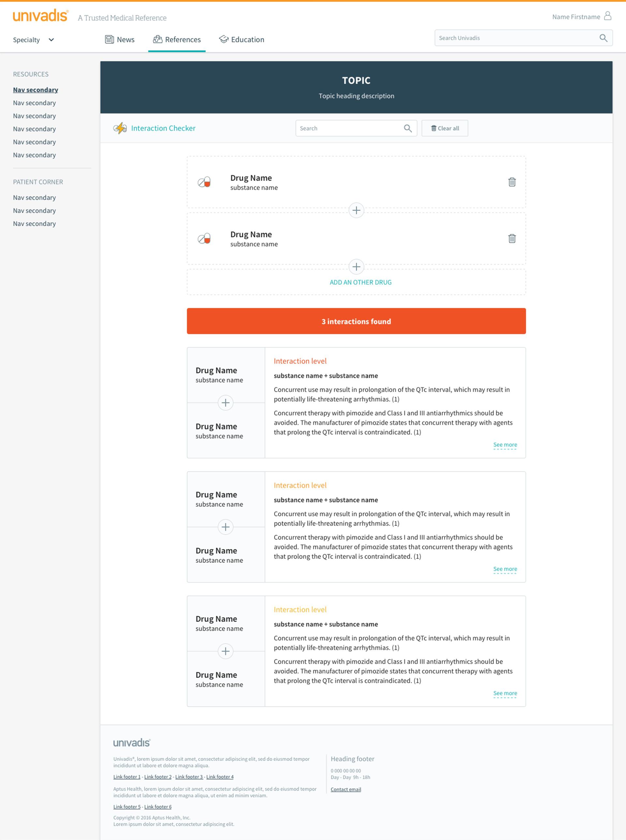The width and height of the screenshot is (626, 840).
Task: Select the bold Nav secondary under Resources
Action: pos(36,90)
